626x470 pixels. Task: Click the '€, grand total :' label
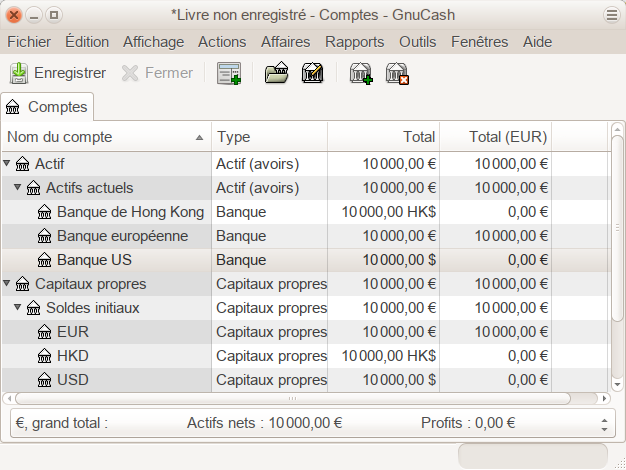click(61, 423)
